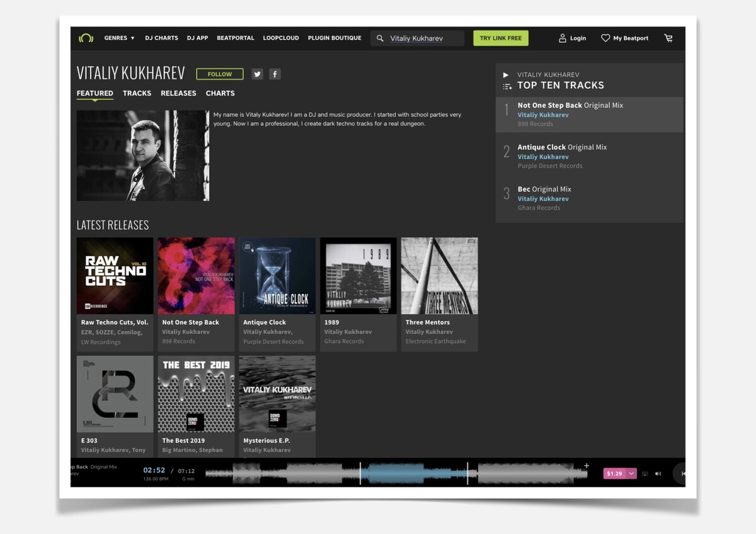Click the search magnifier icon
This screenshot has height=534, width=756.
tap(380, 38)
